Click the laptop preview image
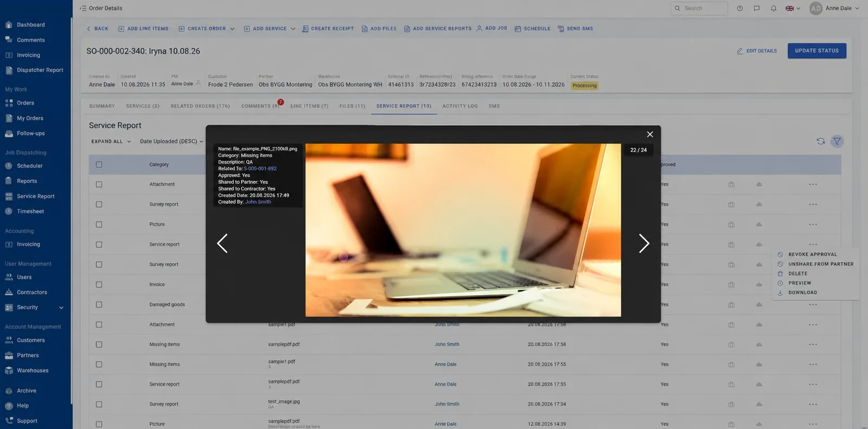868x429 pixels. coord(463,230)
